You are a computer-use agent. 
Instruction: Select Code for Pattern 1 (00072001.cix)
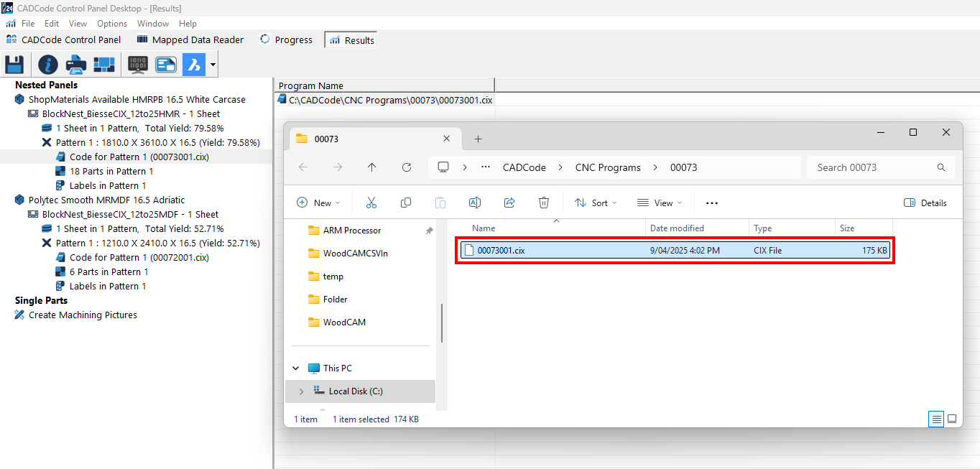tap(139, 258)
